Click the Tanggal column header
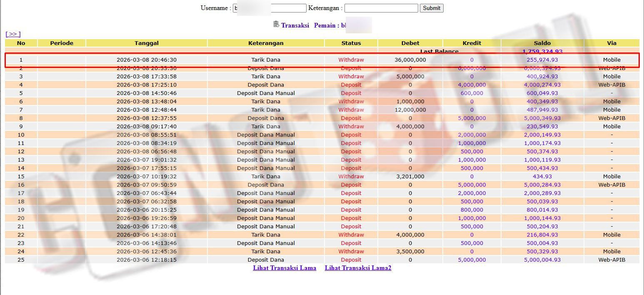 tap(146, 43)
